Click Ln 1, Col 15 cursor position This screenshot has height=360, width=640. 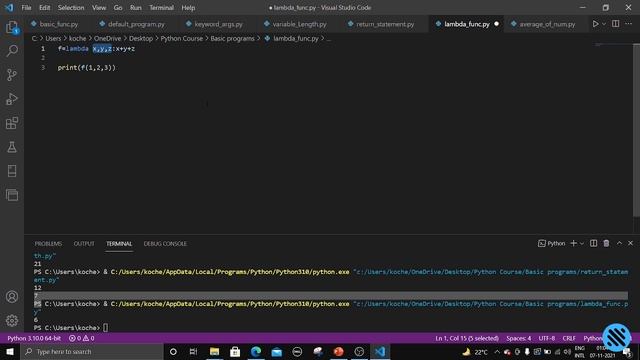(467, 338)
